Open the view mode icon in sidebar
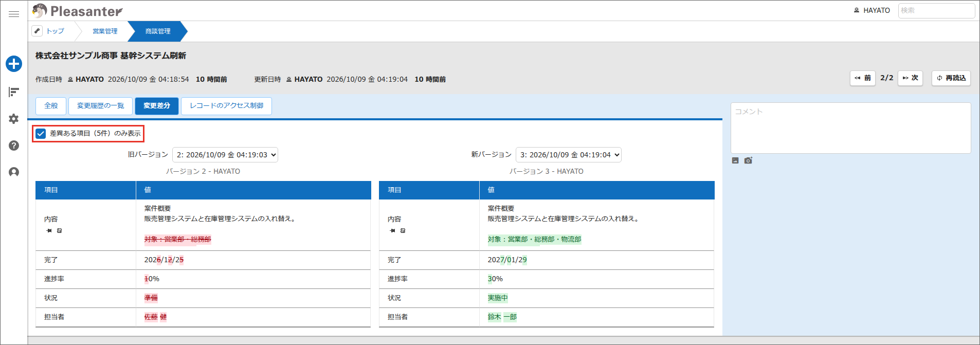This screenshot has width=980, height=345. [x=14, y=92]
